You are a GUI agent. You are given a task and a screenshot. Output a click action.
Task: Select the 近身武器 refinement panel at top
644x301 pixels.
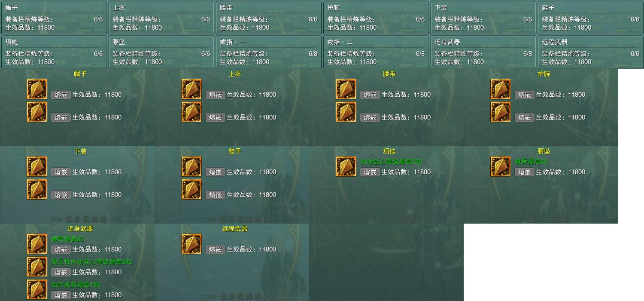pyautogui.click(x=483, y=52)
